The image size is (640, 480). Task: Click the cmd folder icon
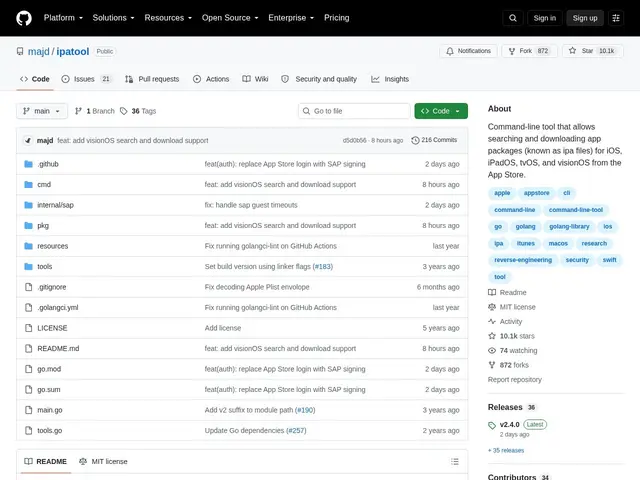click(x=28, y=184)
